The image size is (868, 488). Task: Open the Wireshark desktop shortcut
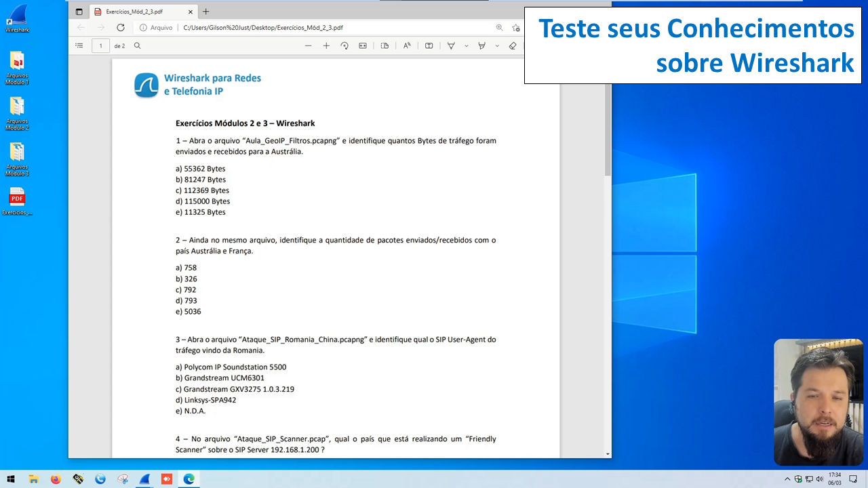[17, 18]
